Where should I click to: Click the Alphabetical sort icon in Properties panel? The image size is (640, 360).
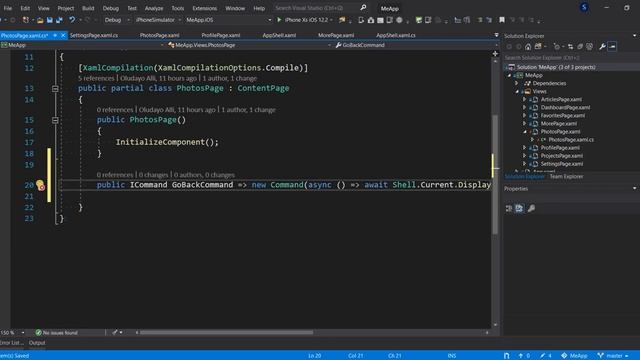click(519, 209)
